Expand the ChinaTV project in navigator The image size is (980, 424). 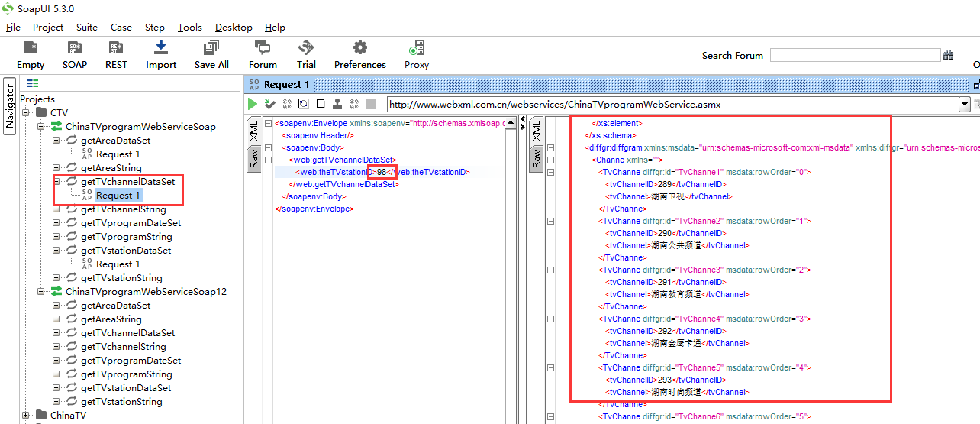[26, 416]
